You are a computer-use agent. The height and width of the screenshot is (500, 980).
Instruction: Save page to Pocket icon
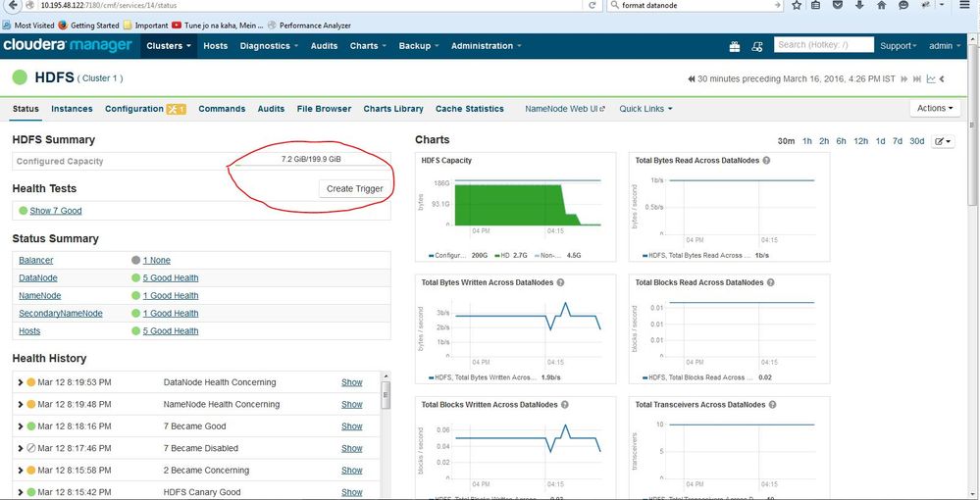838,5
